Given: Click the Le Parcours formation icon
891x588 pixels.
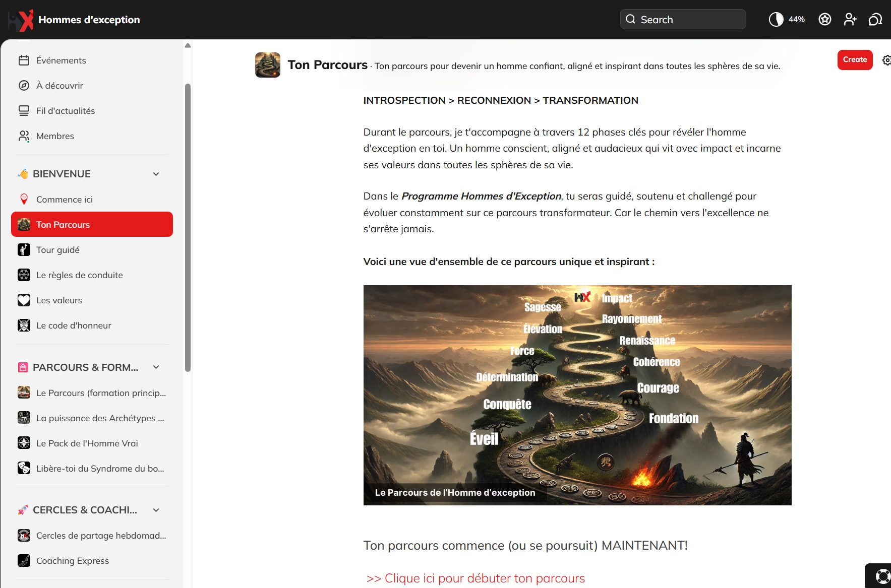Looking at the screenshot, I should pyautogui.click(x=24, y=393).
